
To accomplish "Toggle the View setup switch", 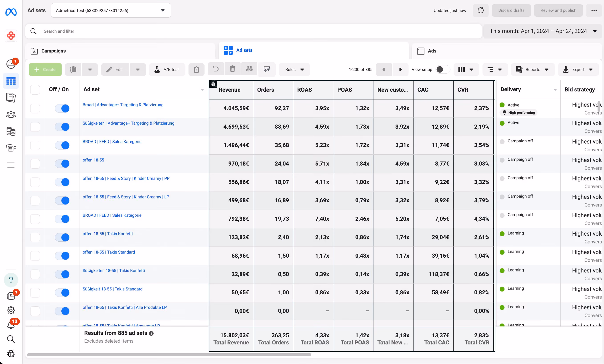I will point(442,70).
